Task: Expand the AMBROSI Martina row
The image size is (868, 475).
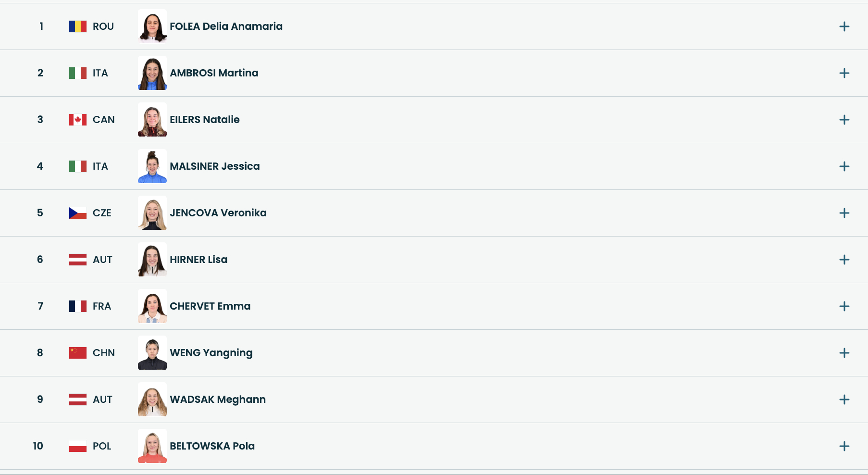Action: [x=844, y=73]
